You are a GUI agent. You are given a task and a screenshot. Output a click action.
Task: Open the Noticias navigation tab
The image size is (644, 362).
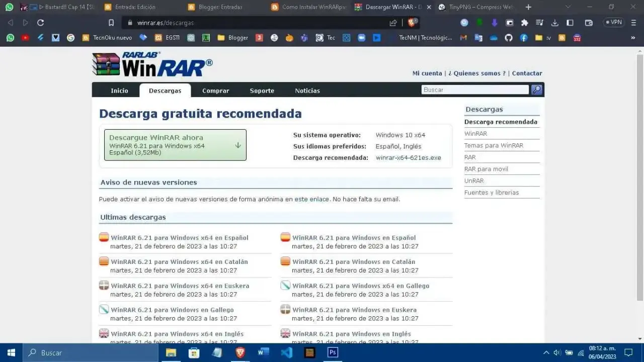307,90
